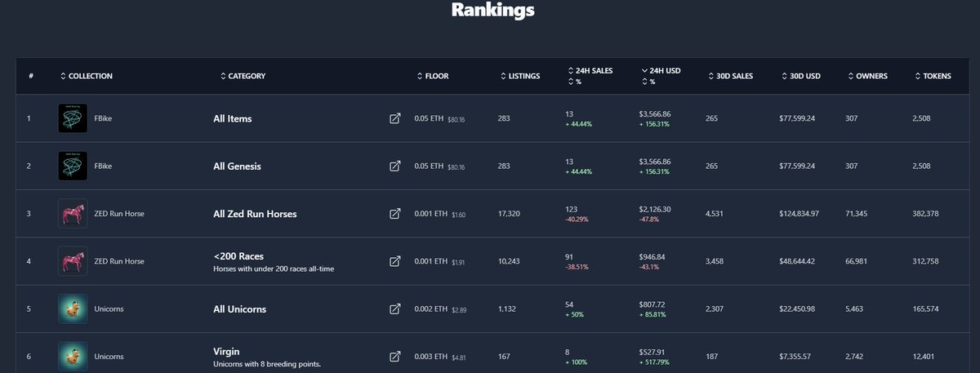980x373 pixels.
Task: Click Unicorns thumbnail in row 5
Action: click(73, 309)
